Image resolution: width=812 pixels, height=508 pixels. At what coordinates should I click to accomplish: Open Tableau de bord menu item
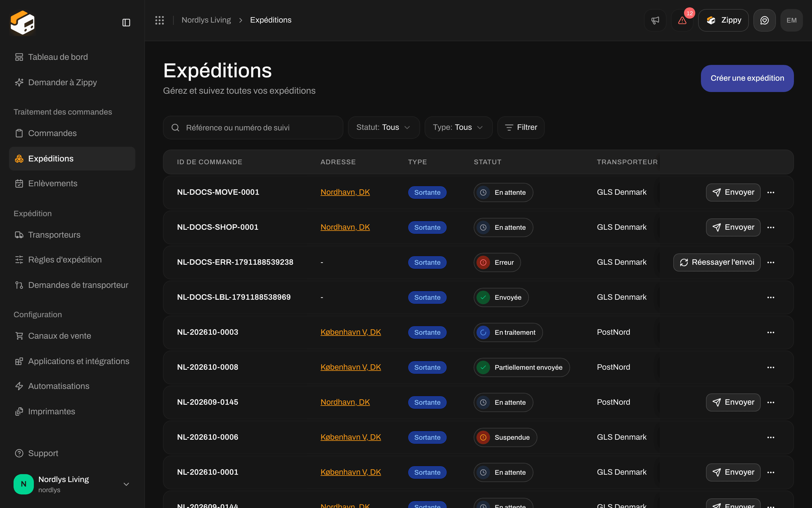tap(72, 57)
